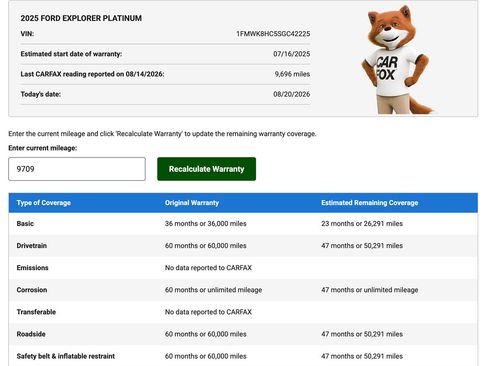Click the Recalculate Warranty button

coord(206,169)
